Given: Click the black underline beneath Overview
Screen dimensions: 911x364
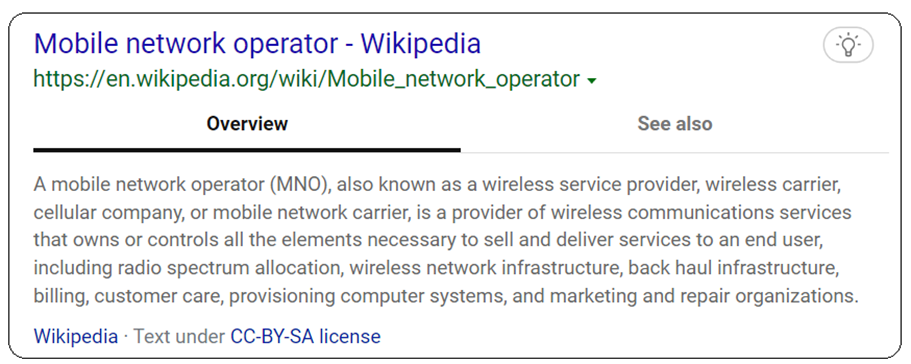Looking at the screenshot, I should coord(247,150).
